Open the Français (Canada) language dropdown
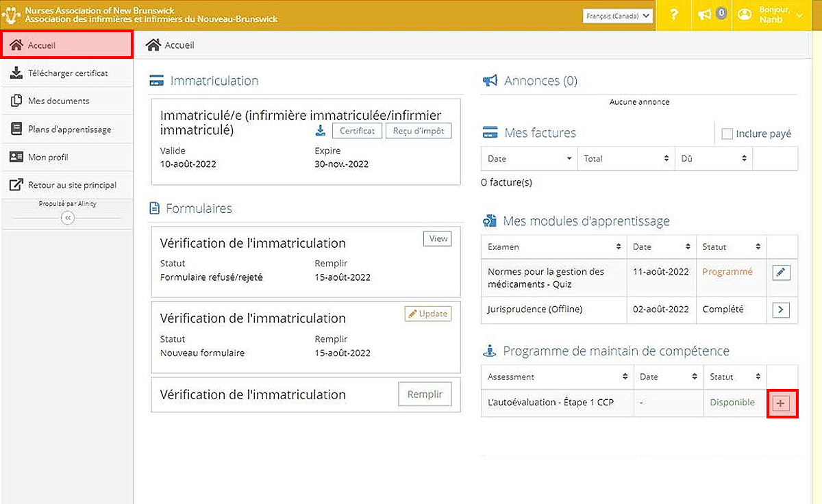Image resolution: width=822 pixels, height=504 pixels. click(x=619, y=15)
